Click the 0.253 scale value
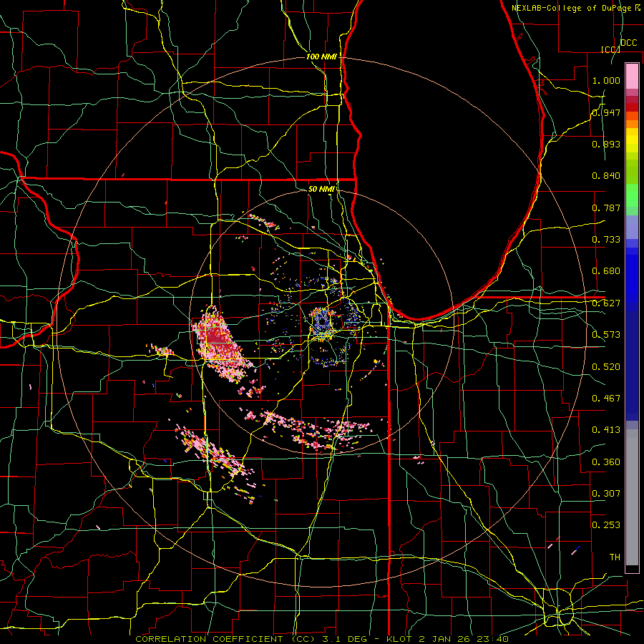644x644 pixels. pos(606,525)
